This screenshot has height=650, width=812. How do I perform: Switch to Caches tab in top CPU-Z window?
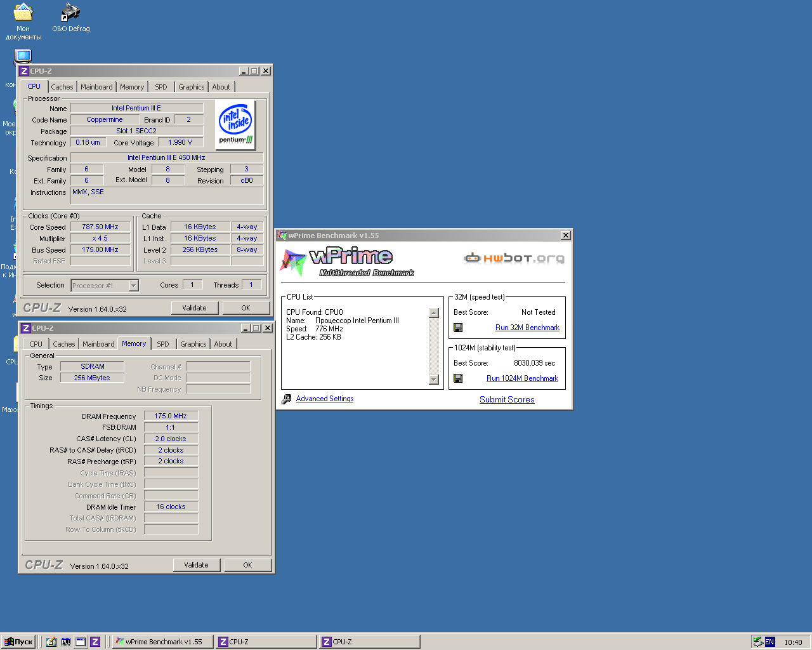pyautogui.click(x=62, y=87)
